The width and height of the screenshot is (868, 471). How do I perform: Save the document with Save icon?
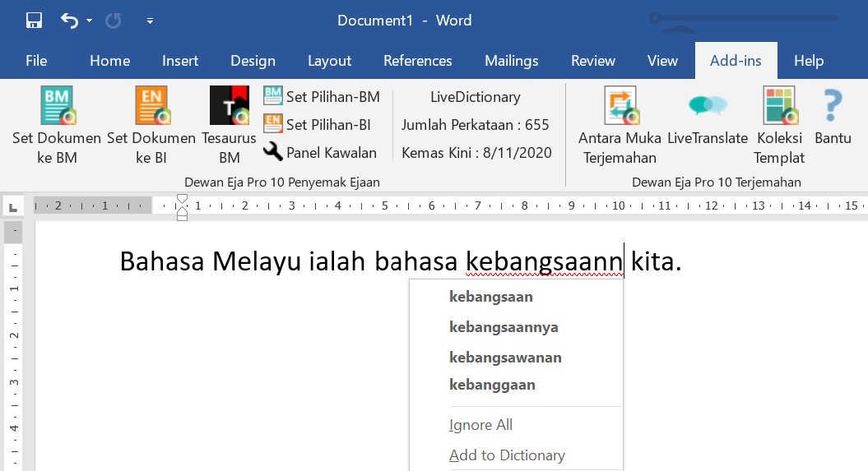point(34,21)
